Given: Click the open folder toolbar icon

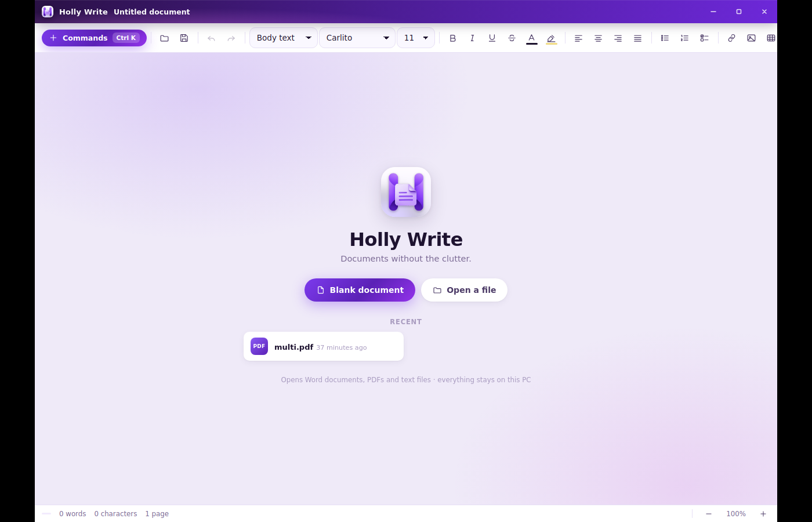Looking at the screenshot, I should [165, 38].
